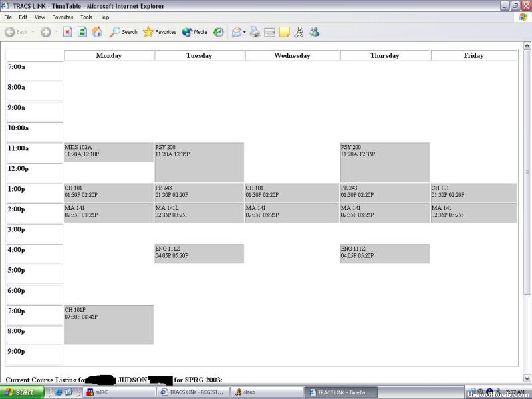Switch to sleep window in taskbar

tap(265, 392)
